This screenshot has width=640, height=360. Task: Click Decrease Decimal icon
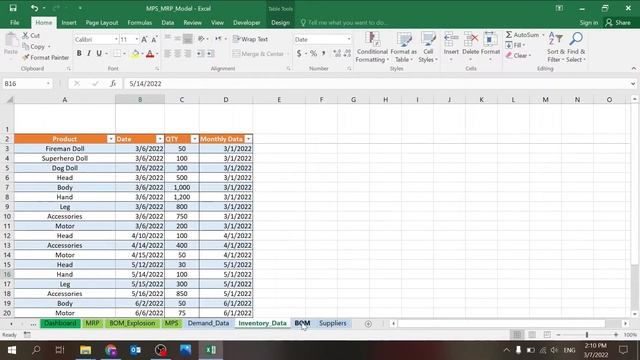coord(347,53)
